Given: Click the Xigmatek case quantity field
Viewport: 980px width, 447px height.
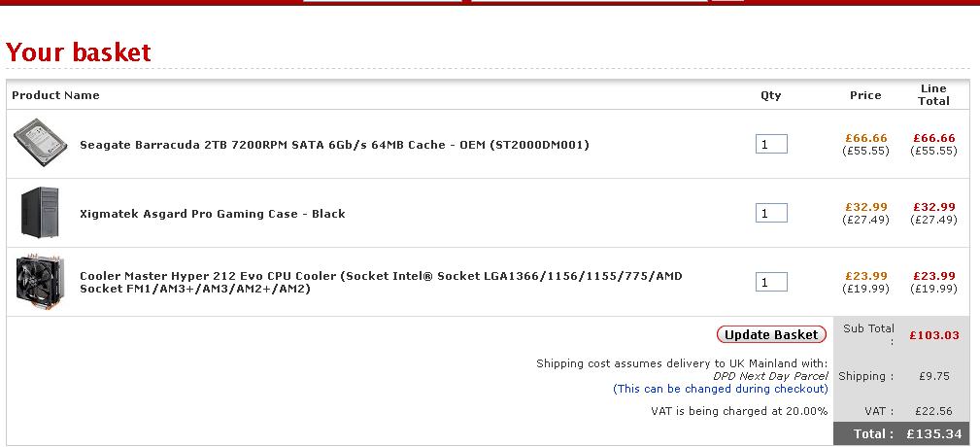Looking at the screenshot, I should tap(771, 213).
